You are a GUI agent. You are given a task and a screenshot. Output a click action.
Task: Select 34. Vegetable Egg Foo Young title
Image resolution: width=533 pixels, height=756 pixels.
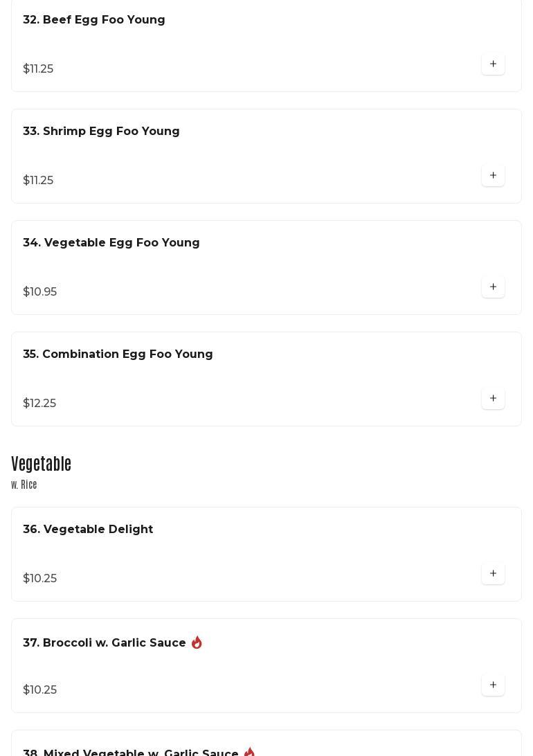click(x=111, y=243)
